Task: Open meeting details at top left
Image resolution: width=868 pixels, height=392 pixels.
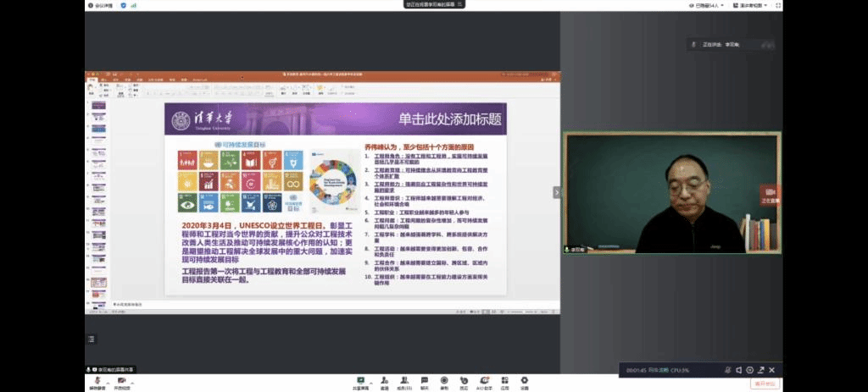Action: point(100,5)
